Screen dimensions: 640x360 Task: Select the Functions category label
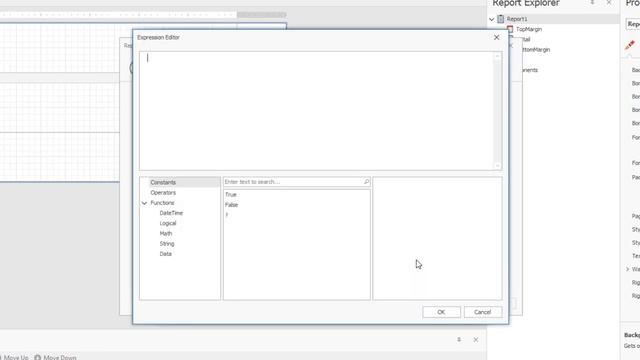162,203
